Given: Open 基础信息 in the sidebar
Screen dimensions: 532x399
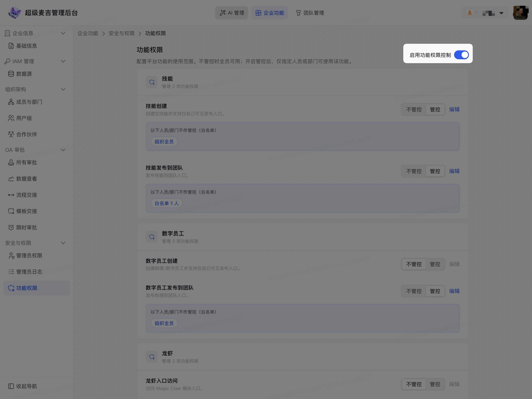Looking at the screenshot, I should 37,46.
